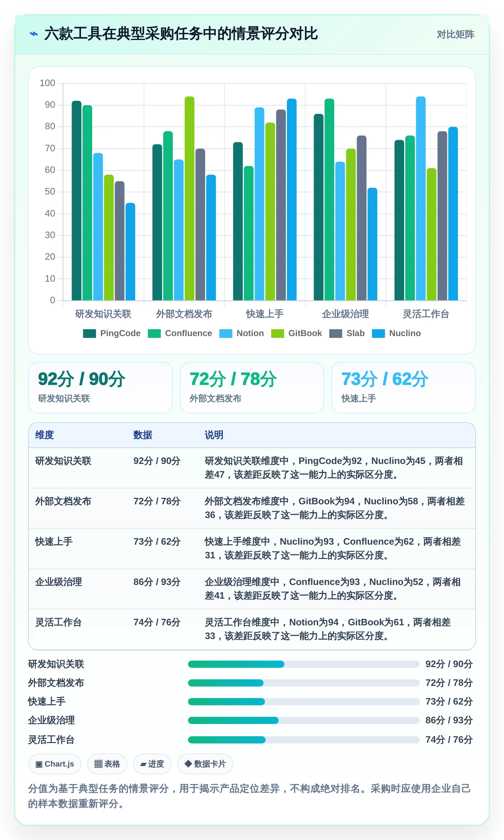Click the Nuclino bar in 快速上手 group
Image resolution: width=504 pixels, height=840 pixels.
pos(292,200)
